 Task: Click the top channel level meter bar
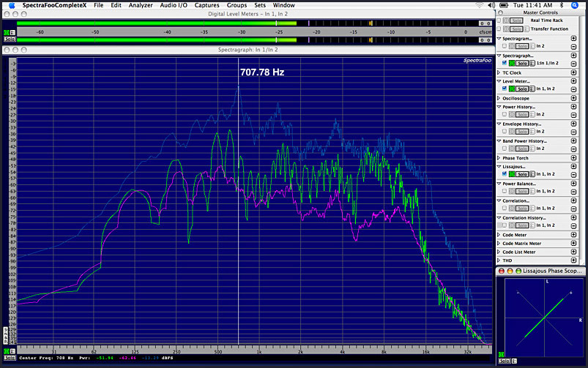(x=248, y=23)
